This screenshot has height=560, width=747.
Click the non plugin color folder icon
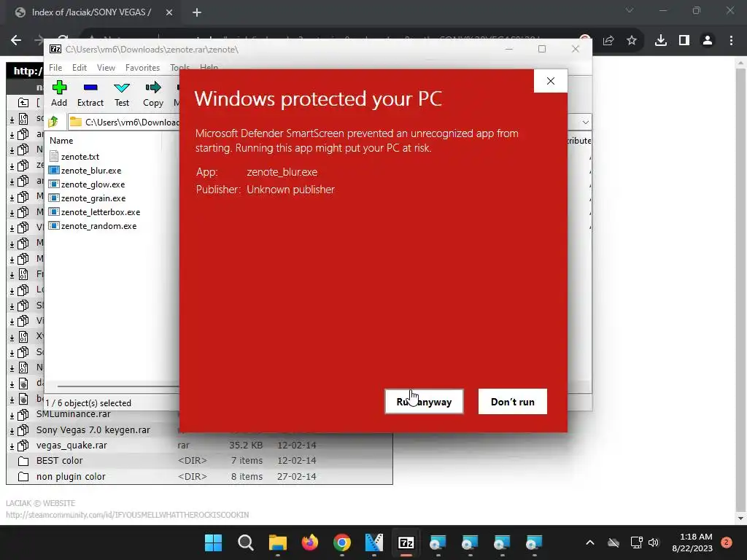coord(23,477)
